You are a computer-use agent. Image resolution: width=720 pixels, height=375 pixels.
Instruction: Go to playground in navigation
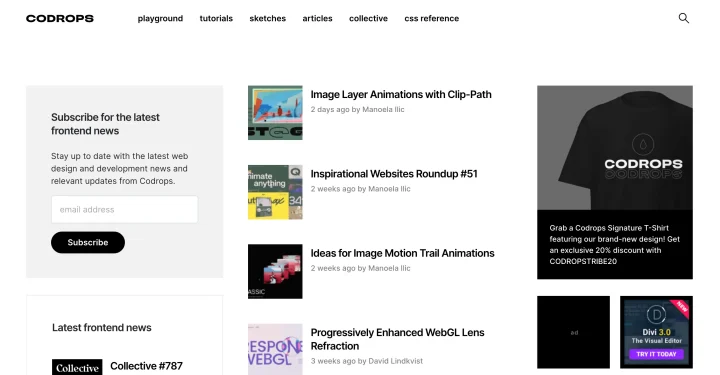click(160, 18)
